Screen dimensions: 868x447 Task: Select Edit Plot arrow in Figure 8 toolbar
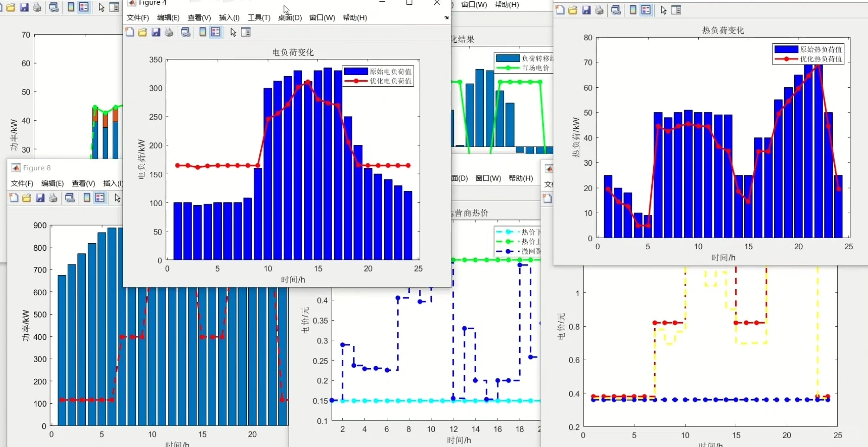(117, 198)
